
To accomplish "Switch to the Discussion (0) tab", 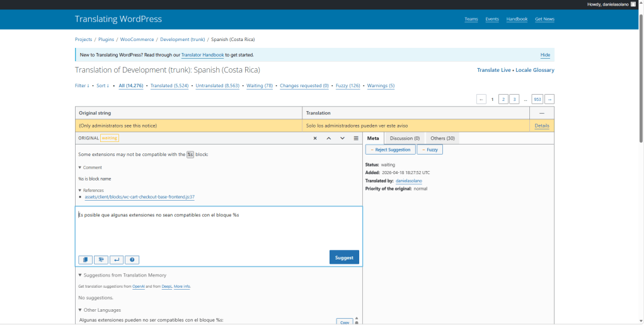I will coord(405,138).
